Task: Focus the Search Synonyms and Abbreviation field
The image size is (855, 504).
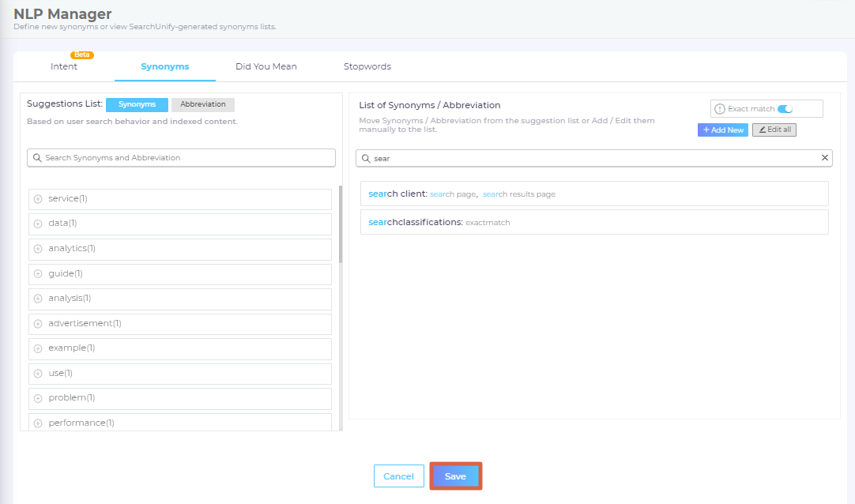Action: (181, 157)
